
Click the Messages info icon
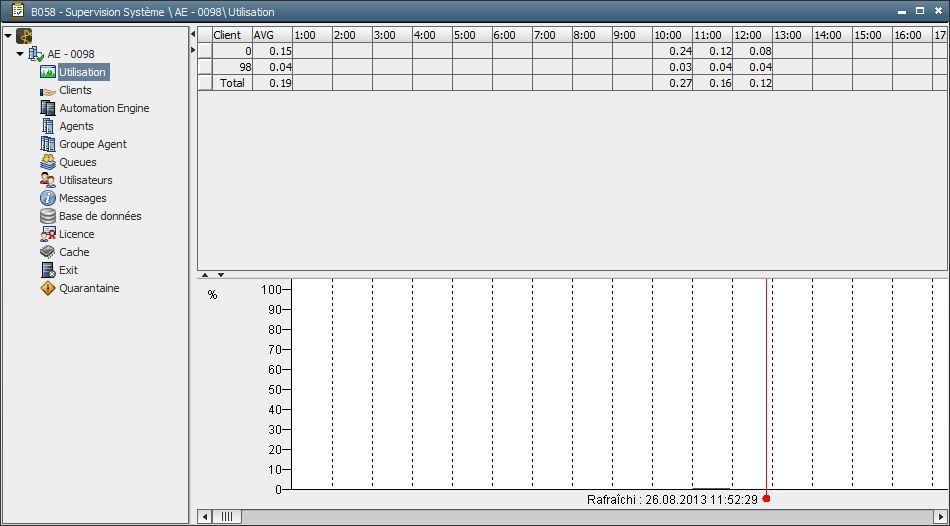(x=48, y=198)
